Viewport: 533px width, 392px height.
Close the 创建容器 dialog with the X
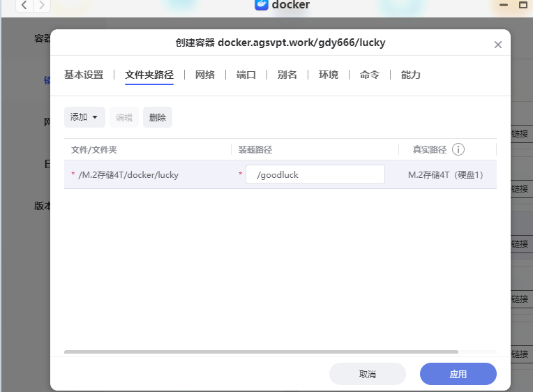click(497, 45)
